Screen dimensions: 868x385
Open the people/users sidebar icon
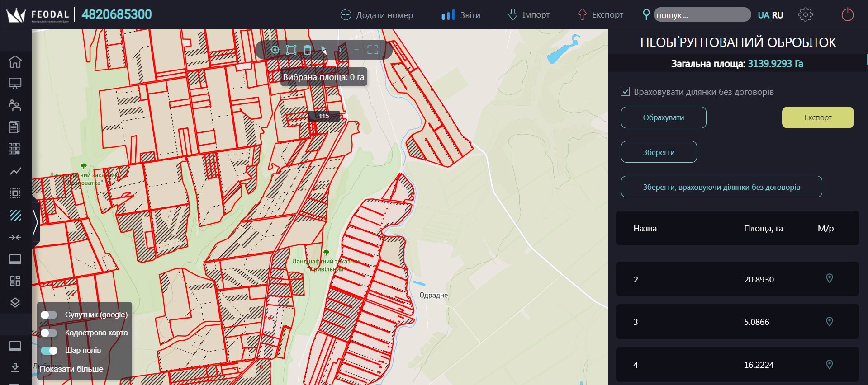pos(15,105)
